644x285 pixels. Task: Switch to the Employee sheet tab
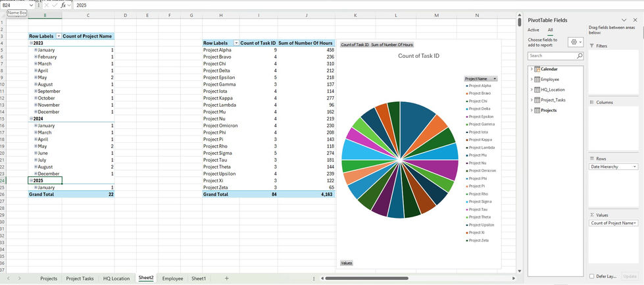click(172, 278)
